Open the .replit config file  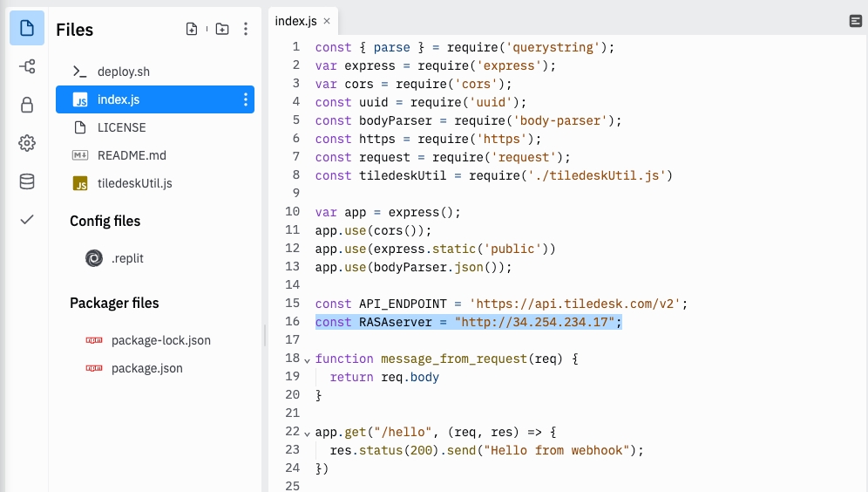click(127, 258)
